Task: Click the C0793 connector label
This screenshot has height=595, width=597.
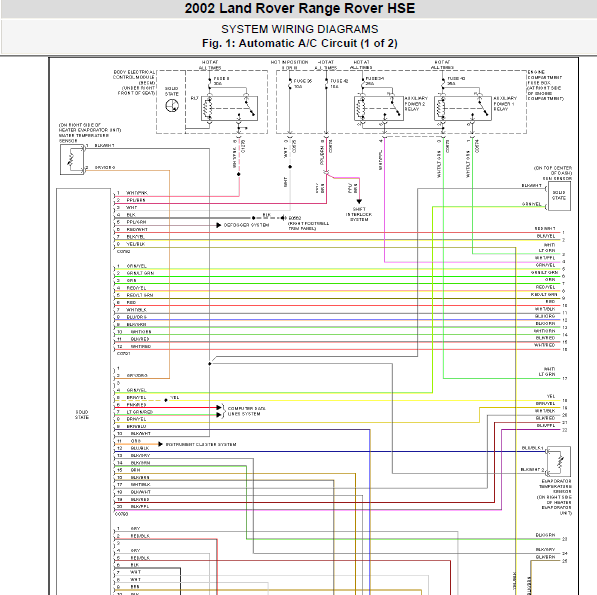Action: point(122,514)
